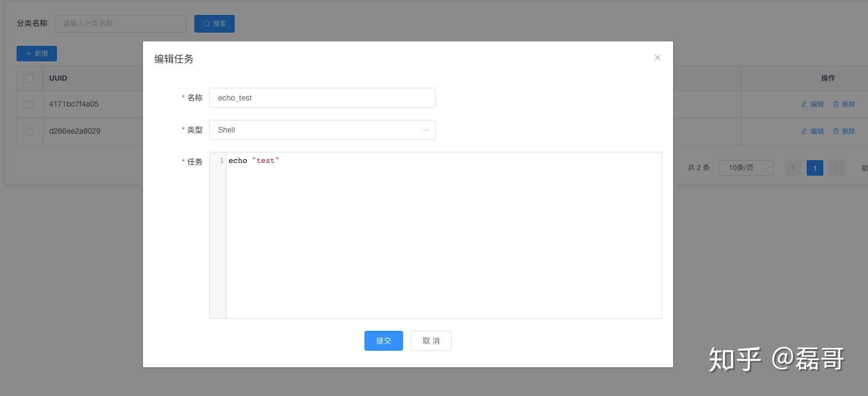Click the 新增 add button
This screenshot has width=868, height=396.
pyautogui.click(x=36, y=54)
